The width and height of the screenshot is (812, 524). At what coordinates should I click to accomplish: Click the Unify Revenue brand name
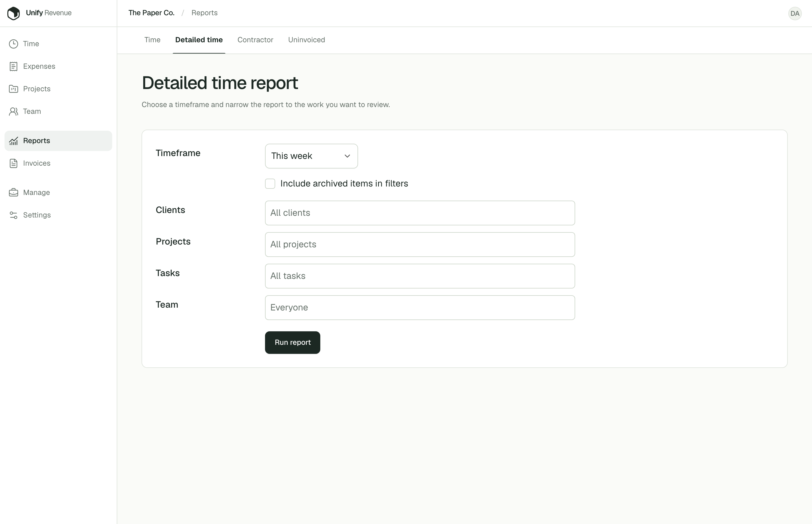[49, 13]
